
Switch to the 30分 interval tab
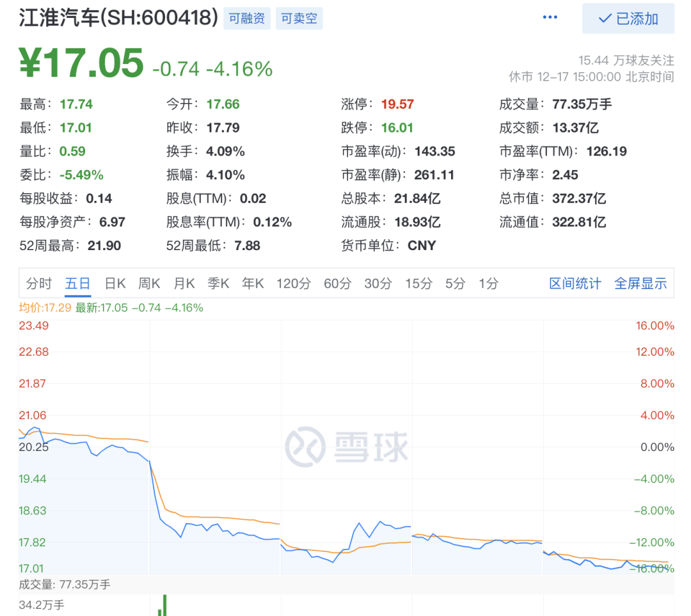click(x=377, y=283)
